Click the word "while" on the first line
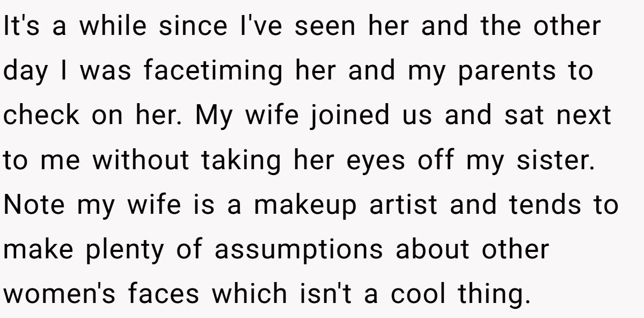 click(x=113, y=27)
